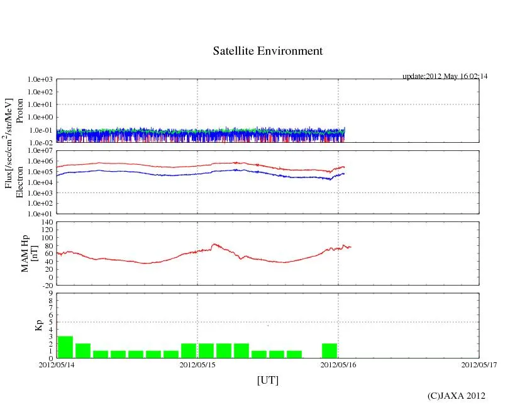532x412 pixels.
Task: Click the first Kp bar with value 3
Action: point(65,347)
